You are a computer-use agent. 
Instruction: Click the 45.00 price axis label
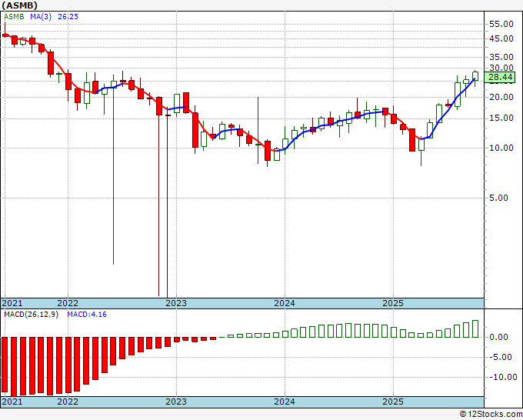501,38
